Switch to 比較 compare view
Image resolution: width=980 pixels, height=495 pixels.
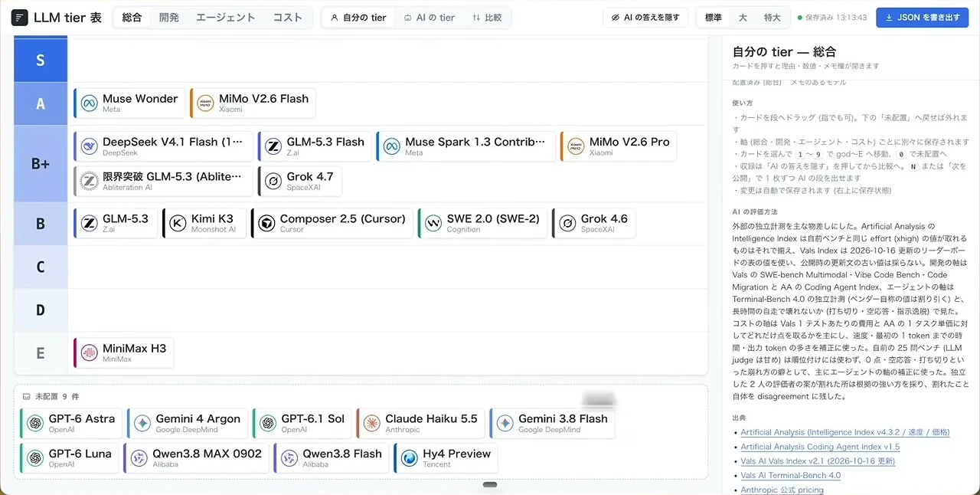(x=487, y=18)
